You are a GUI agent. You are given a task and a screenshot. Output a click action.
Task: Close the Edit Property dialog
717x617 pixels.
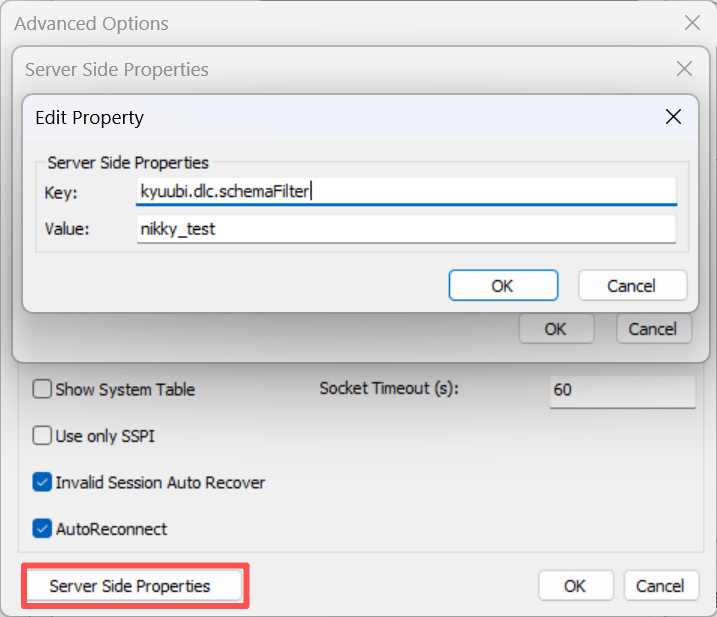pos(673,117)
